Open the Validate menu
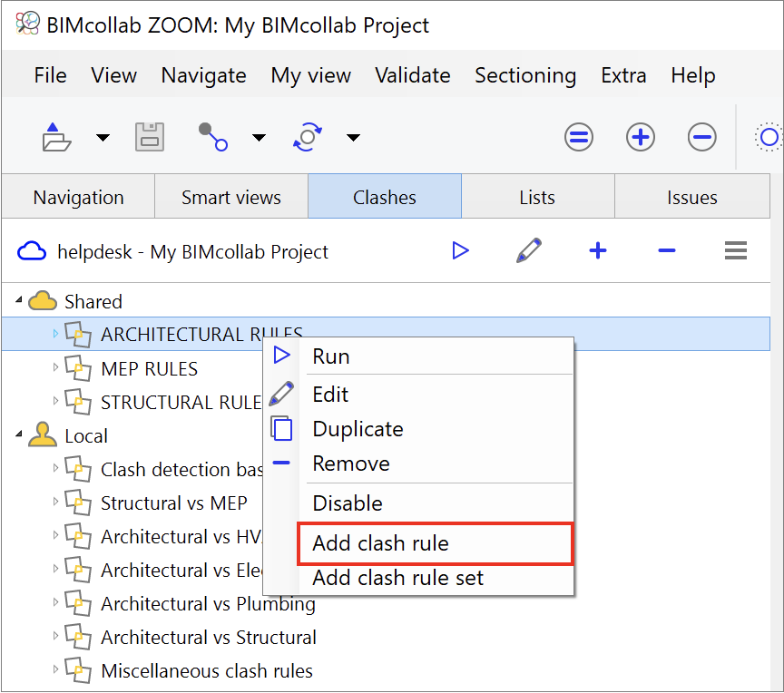Screen dimensions: 784x693 coord(413,75)
